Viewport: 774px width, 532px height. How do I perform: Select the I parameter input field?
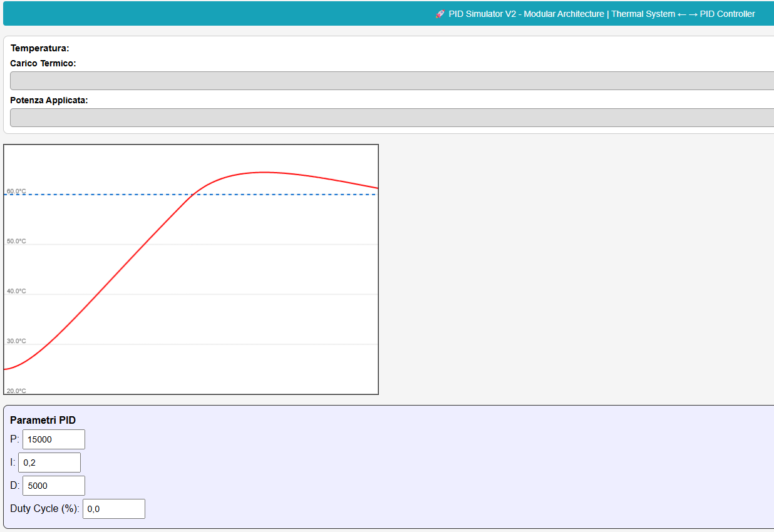click(49, 462)
